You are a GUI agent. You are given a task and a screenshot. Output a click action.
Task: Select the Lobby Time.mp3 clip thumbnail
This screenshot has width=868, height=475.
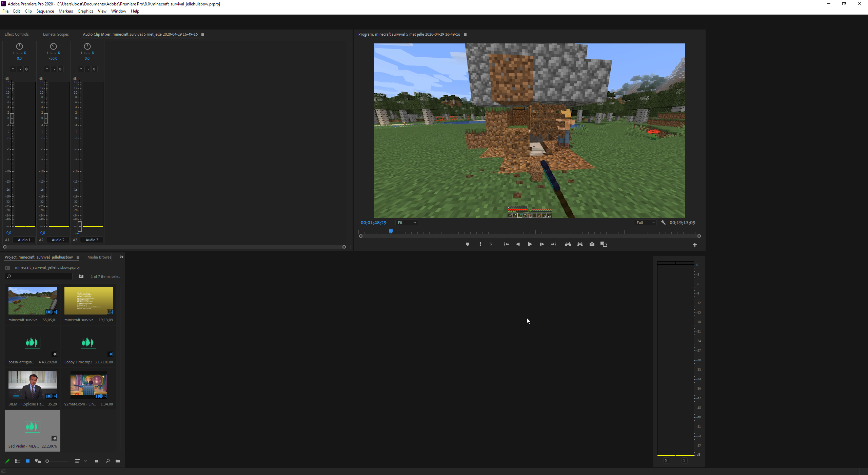click(x=88, y=343)
